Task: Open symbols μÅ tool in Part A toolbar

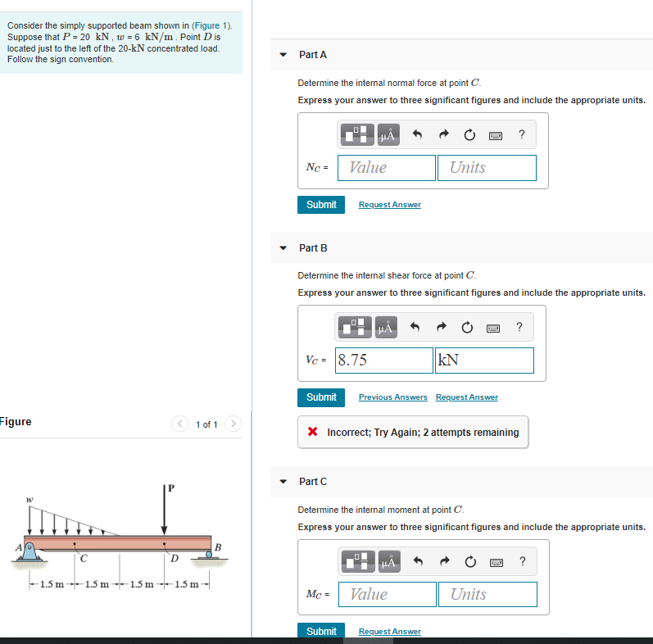Action: [388, 134]
